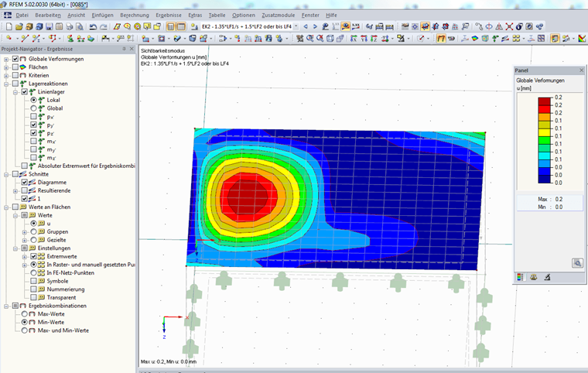
Task: Go to the next load case arrow
Action: point(315,26)
